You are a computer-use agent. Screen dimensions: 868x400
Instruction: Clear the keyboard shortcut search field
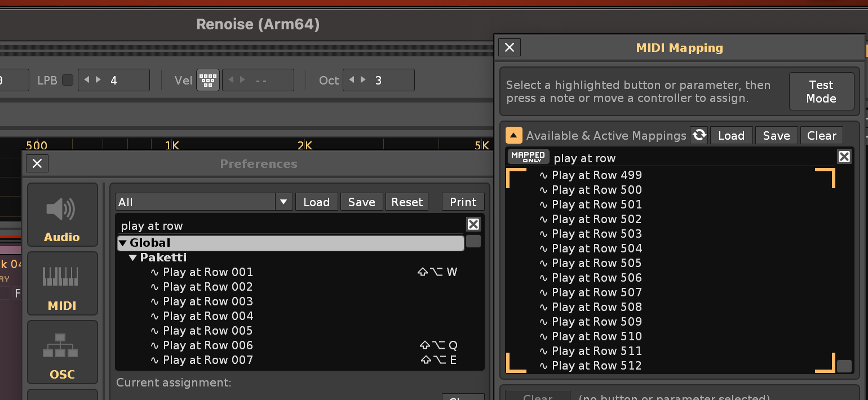click(x=473, y=224)
